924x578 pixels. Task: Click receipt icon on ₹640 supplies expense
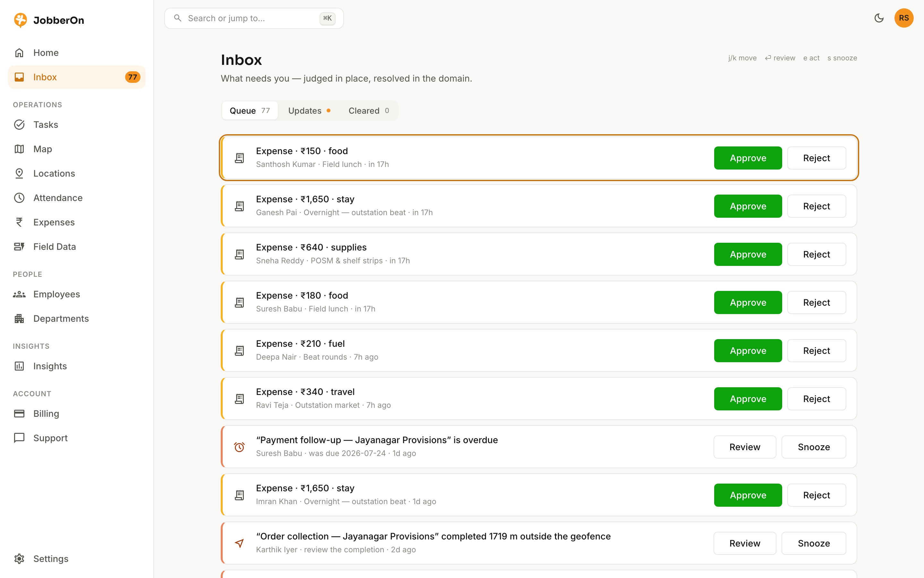[239, 254]
